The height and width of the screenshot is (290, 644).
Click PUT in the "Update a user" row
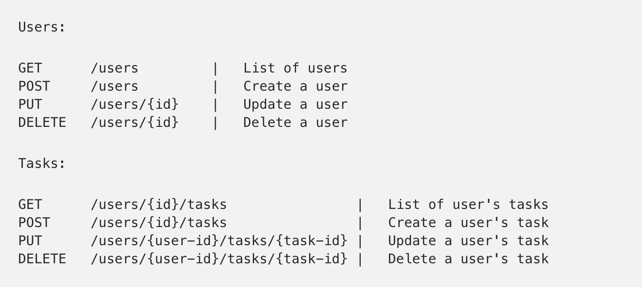(30, 104)
